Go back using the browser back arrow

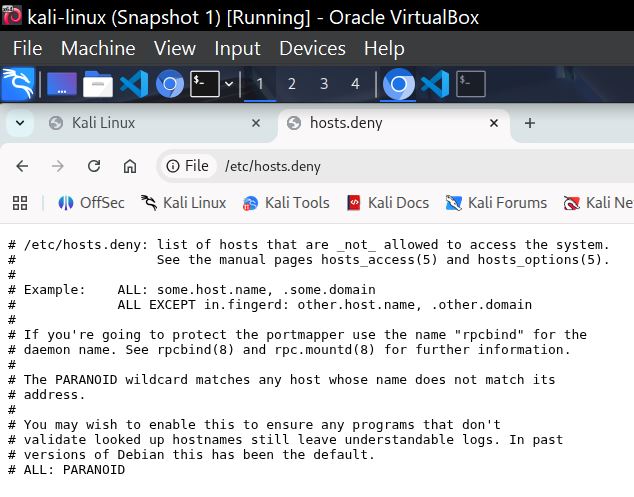(x=22, y=166)
